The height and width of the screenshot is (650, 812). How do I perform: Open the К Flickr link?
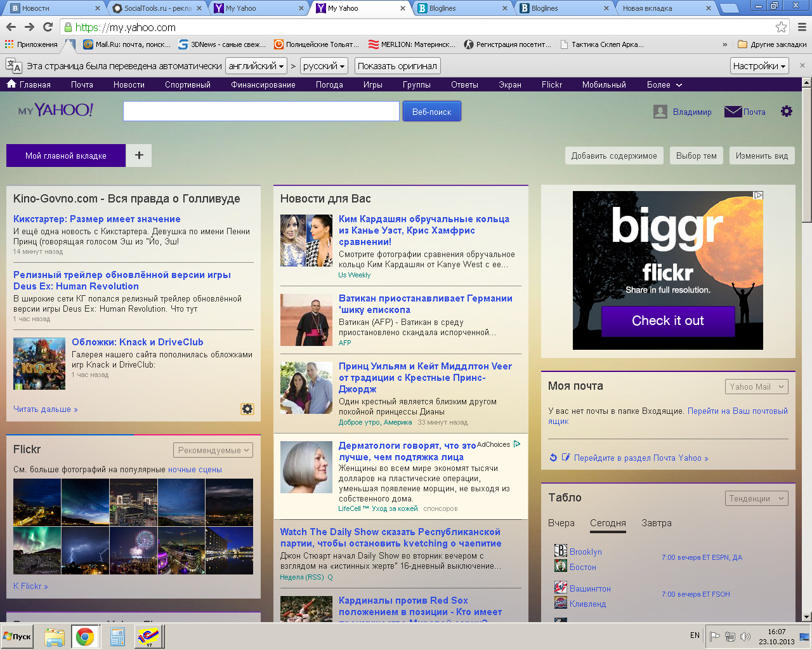coord(30,586)
